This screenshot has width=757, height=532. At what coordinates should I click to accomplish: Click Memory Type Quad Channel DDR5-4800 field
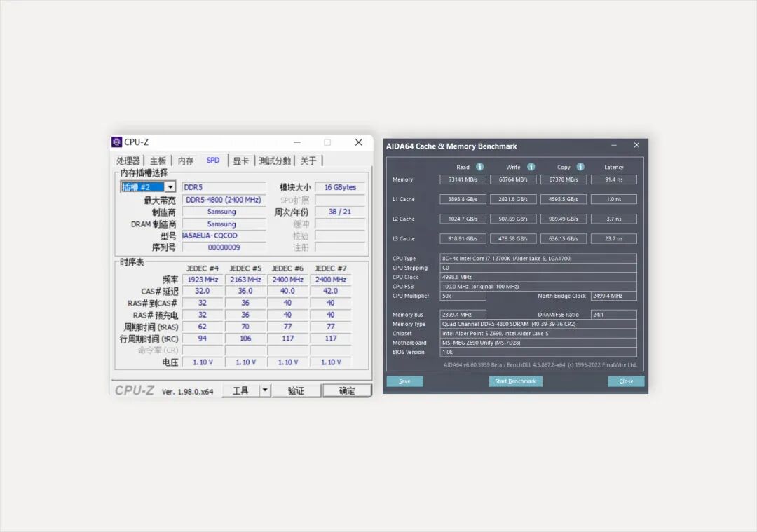point(538,324)
